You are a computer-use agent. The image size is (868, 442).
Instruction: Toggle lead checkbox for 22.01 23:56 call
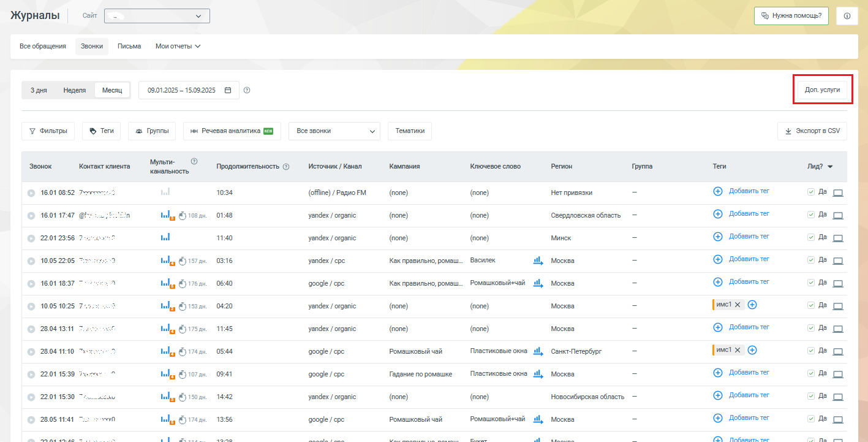pyautogui.click(x=811, y=237)
